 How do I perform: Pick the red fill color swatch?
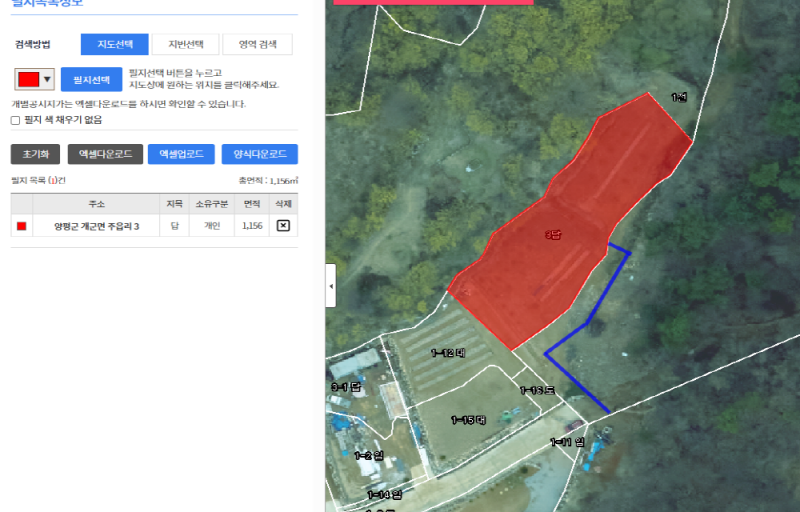click(29, 80)
